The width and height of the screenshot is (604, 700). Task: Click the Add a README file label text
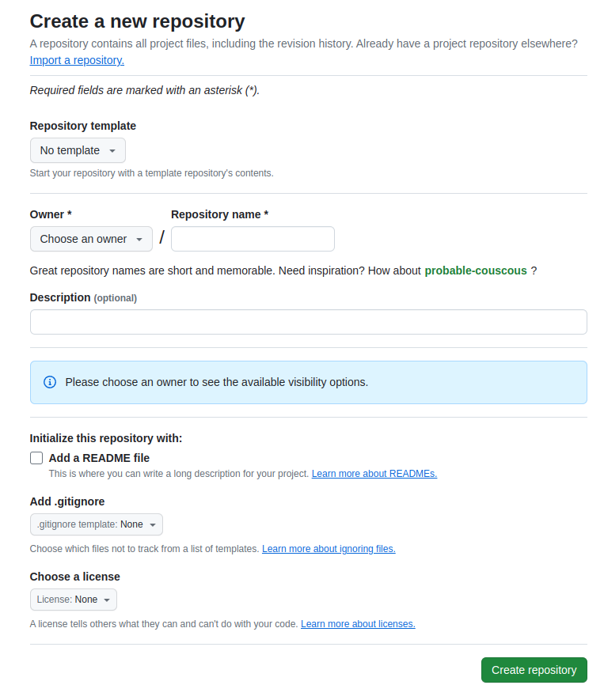tap(99, 458)
